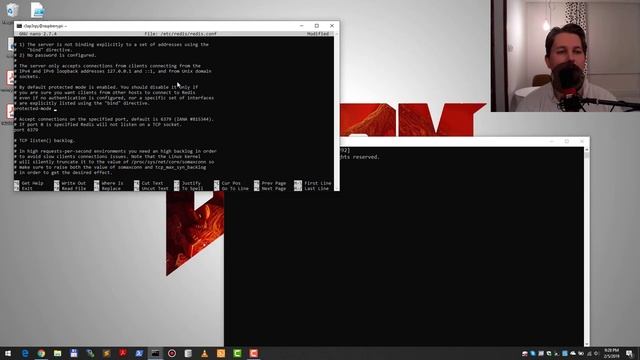This screenshot has width=640, height=360.
Task: Open the volume tray icon
Action: click(596, 353)
